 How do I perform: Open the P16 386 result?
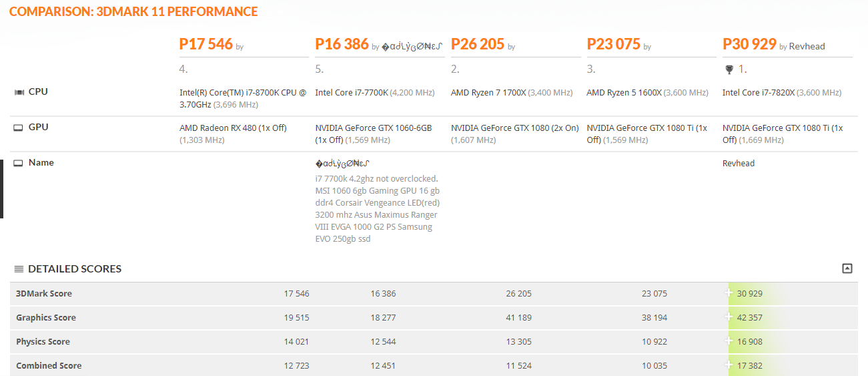click(342, 45)
